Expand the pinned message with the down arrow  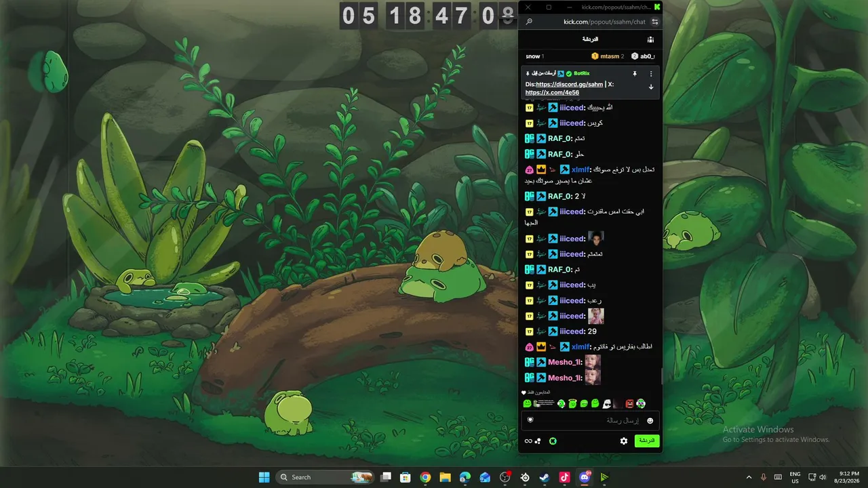coord(651,87)
